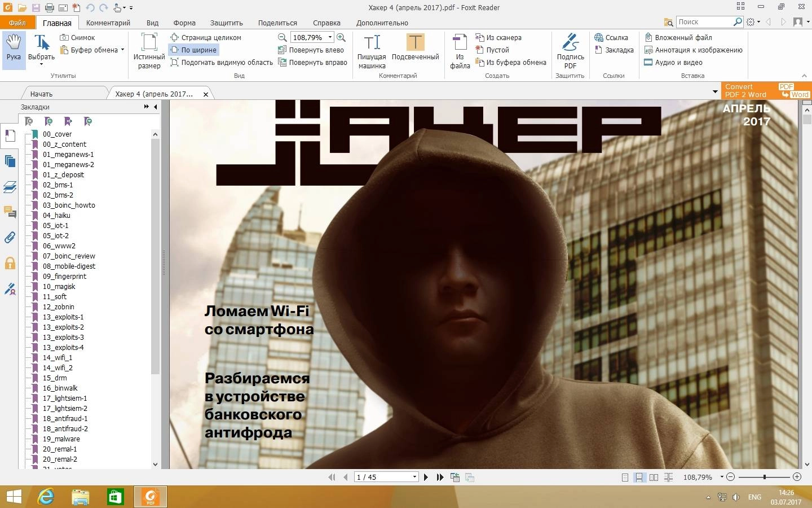Switch to the Комментарий ribbon tab

pos(108,23)
